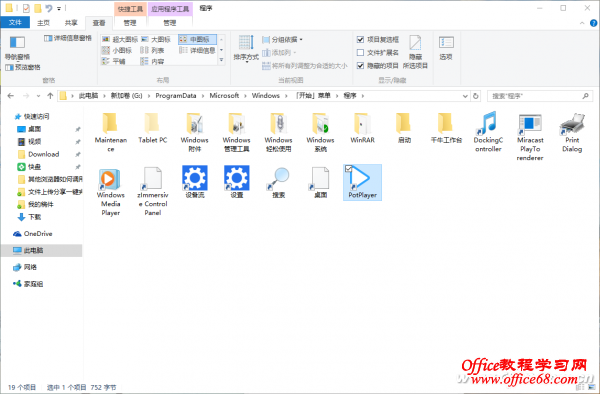Image resolution: width=600 pixels, height=394 pixels.
Task: Choose the 详细信息 layout
Action: tap(197, 50)
